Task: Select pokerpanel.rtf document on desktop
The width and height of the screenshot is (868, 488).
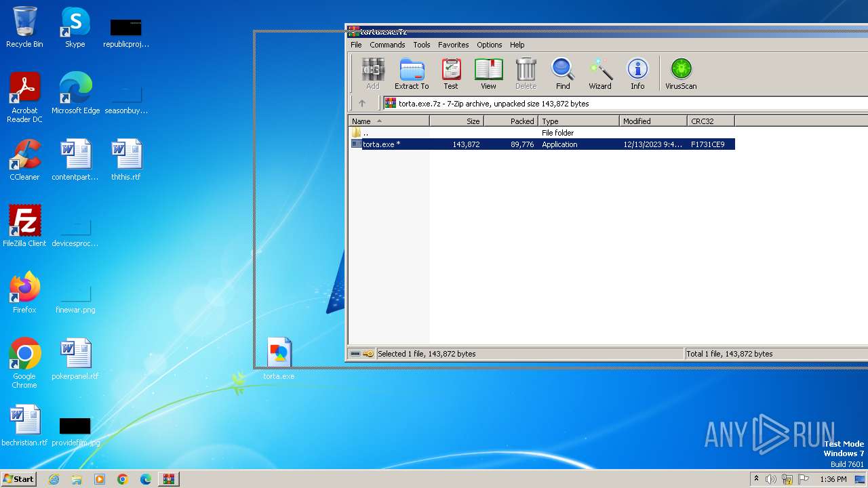Action: coord(75,359)
